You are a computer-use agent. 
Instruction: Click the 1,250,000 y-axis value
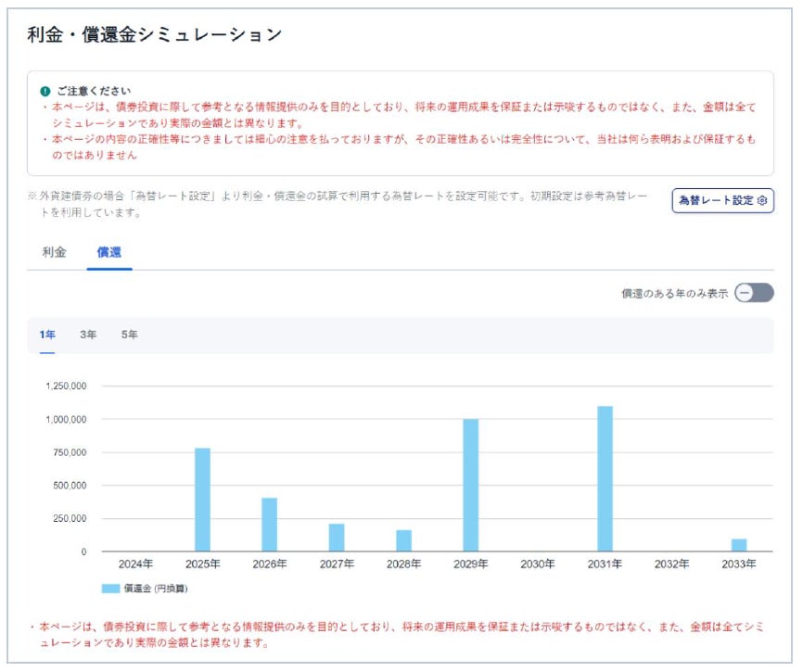tap(66, 386)
